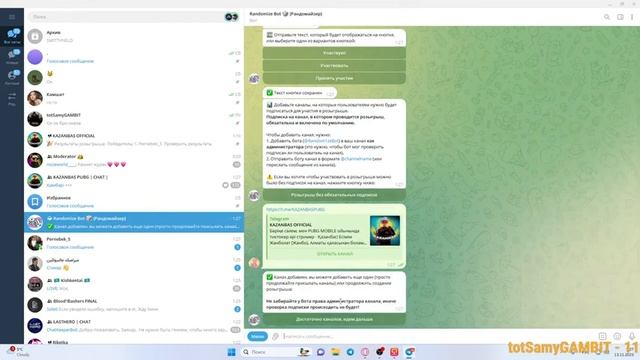
Task: Open the weather widget on taskbar
Action: point(18,352)
